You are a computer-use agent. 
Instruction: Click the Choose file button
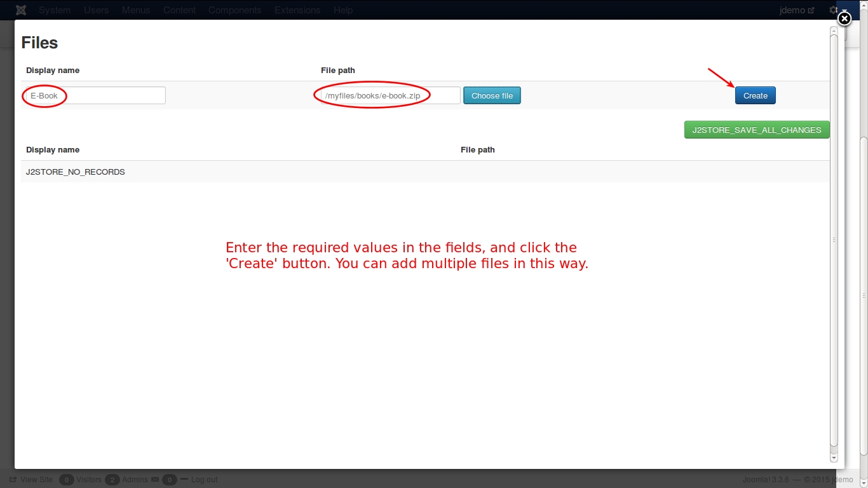[492, 95]
